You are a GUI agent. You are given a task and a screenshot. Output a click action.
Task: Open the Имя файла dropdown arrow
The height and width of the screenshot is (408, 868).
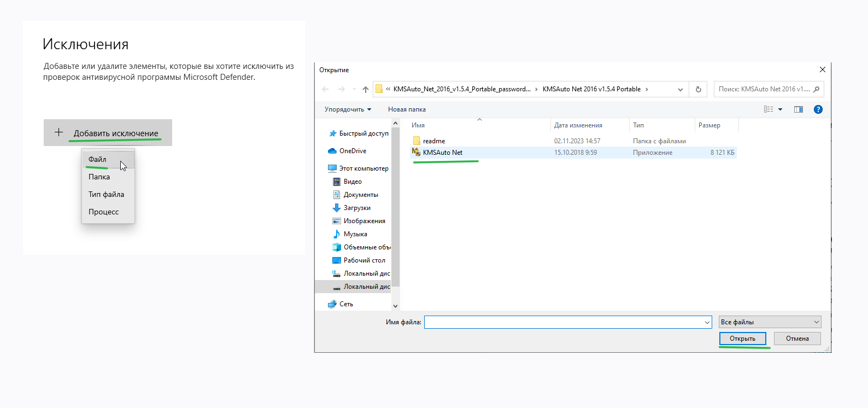tap(707, 322)
